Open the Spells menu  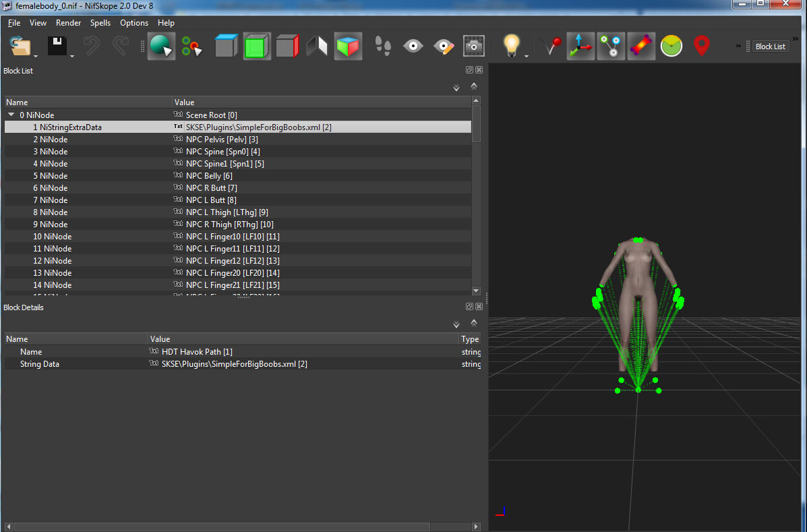pyautogui.click(x=100, y=23)
